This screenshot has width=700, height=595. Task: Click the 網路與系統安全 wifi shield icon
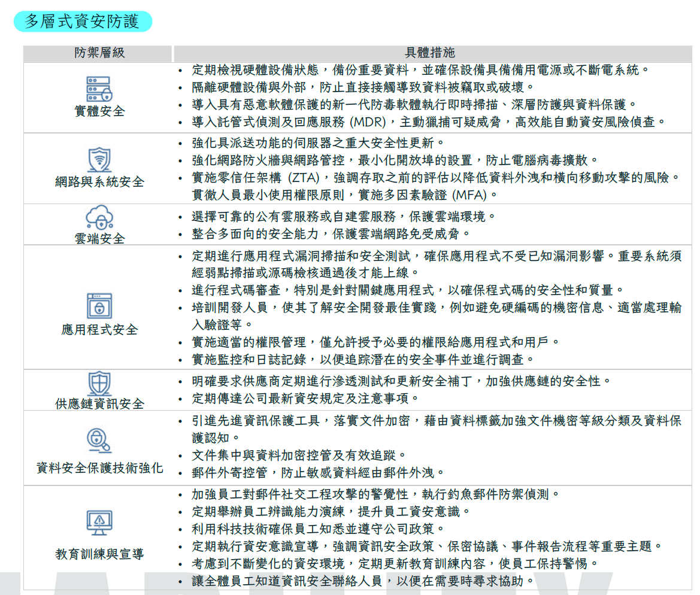tap(99, 159)
